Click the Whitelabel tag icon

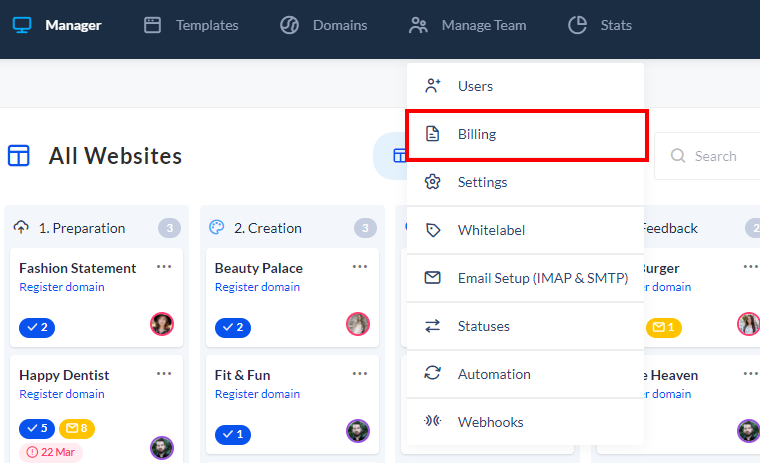pyautogui.click(x=432, y=230)
